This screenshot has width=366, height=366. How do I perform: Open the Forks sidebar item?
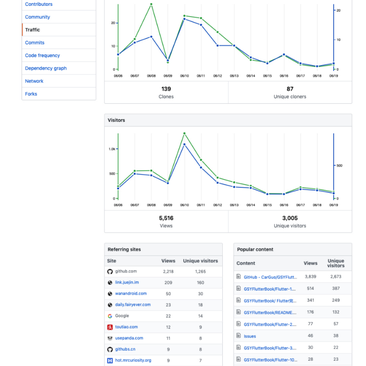coord(31,94)
